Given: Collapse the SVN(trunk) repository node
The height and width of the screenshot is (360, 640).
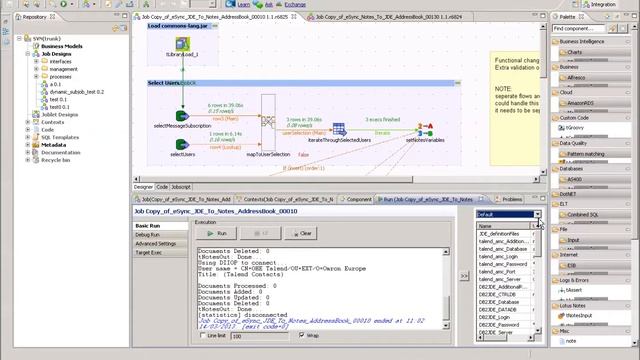Looking at the screenshot, I should pos(19,38).
